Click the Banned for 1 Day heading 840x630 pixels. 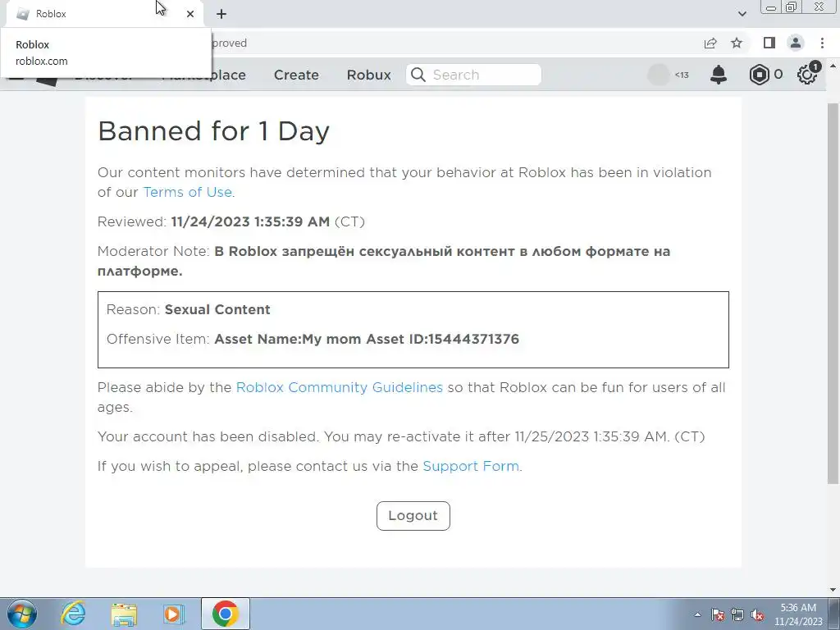point(214,131)
